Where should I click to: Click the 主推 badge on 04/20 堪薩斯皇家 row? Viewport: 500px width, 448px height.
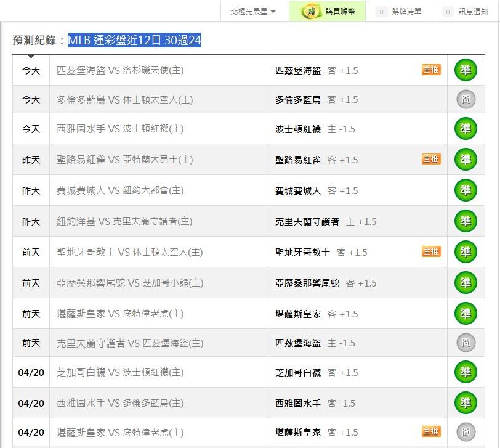[x=431, y=431]
